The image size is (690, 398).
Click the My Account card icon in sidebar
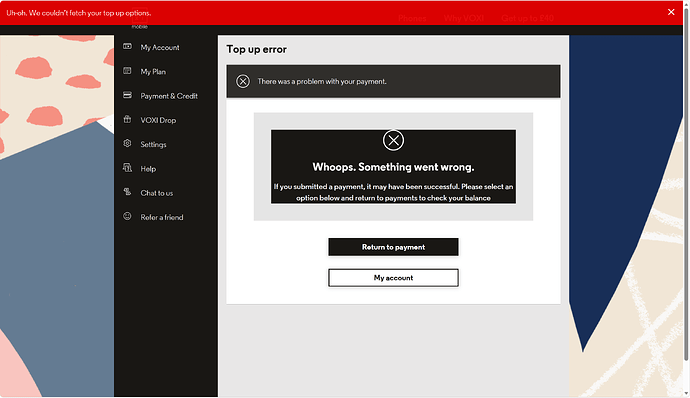127,46
